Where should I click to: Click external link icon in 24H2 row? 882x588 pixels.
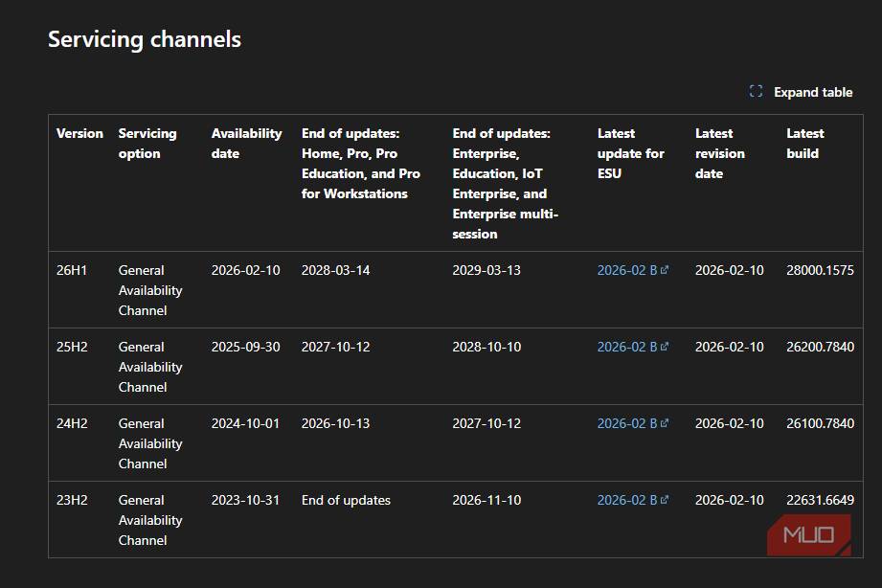(665, 423)
